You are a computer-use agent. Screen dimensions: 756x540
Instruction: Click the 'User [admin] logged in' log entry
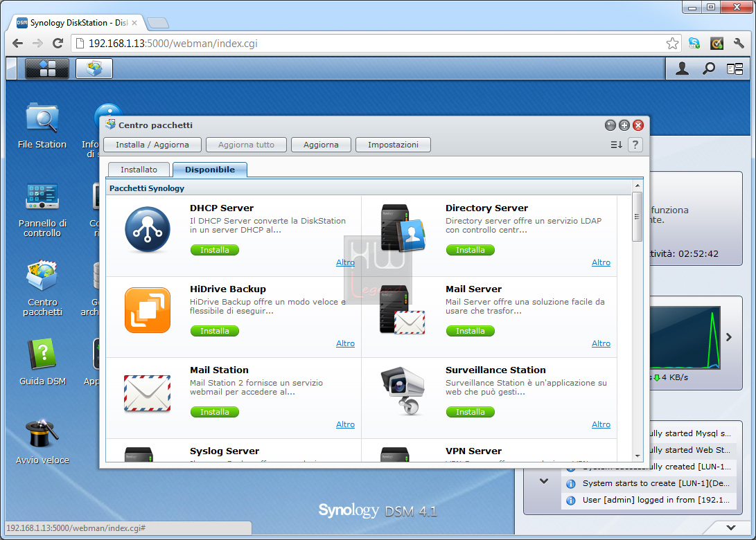(x=649, y=500)
